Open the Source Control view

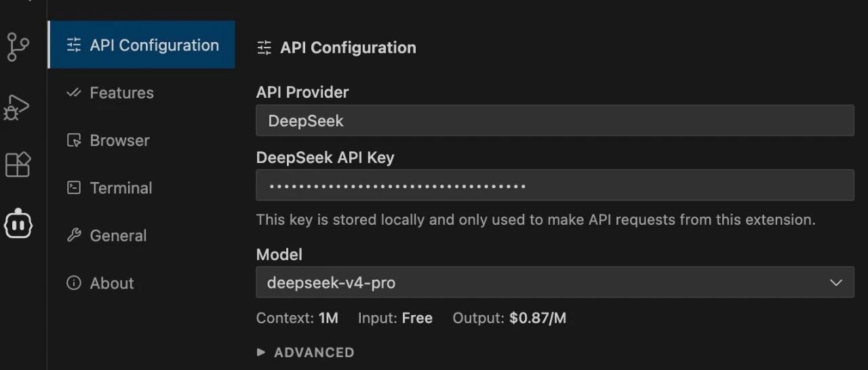pos(18,48)
